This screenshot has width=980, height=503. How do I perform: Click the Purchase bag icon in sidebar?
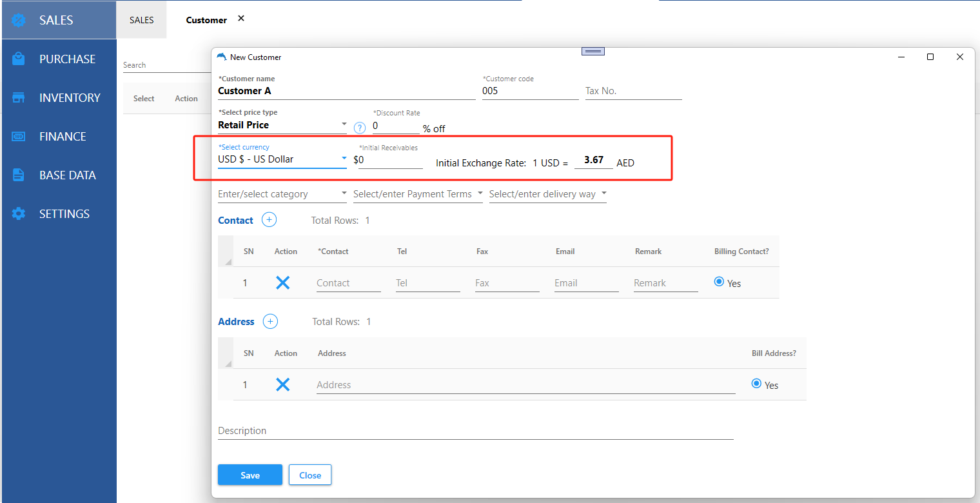19,59
